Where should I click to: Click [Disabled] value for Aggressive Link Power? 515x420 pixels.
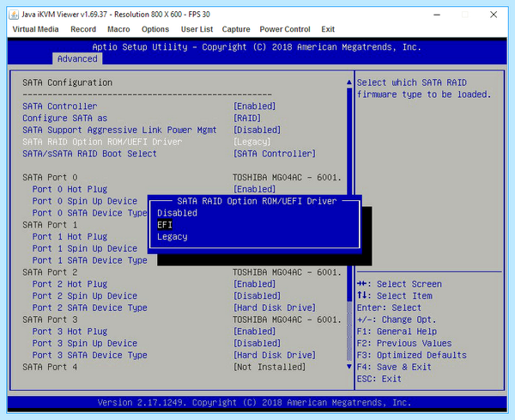tap(257, 131)
